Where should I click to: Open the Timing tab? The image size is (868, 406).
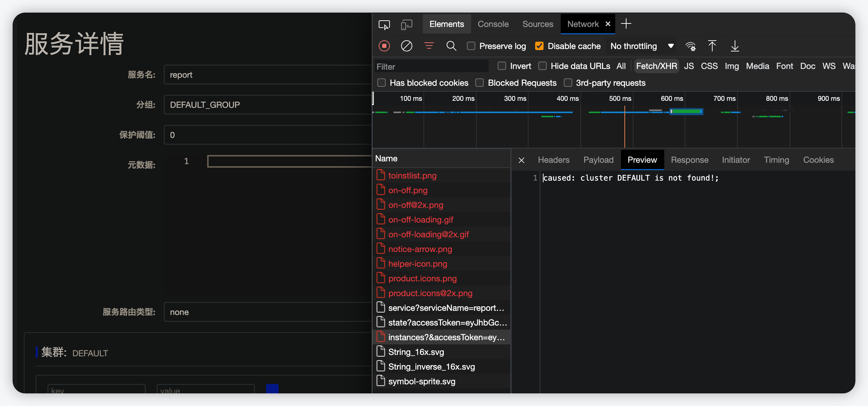[776, 160]
